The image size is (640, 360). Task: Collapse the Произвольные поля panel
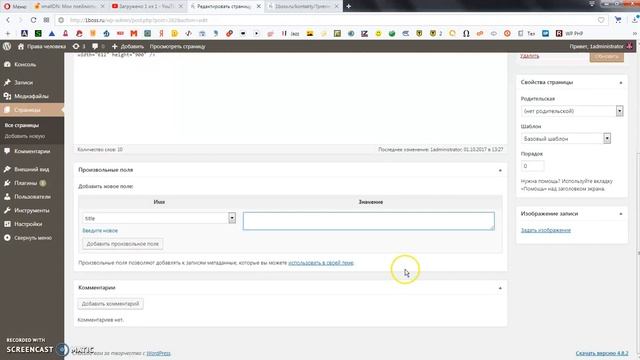(500, 170)
